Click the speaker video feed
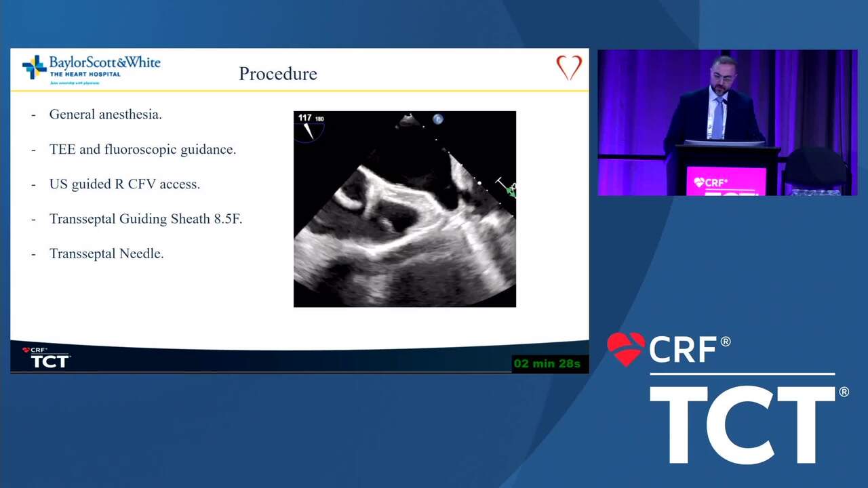The image size is (868, 488). [x=727, y=122]
